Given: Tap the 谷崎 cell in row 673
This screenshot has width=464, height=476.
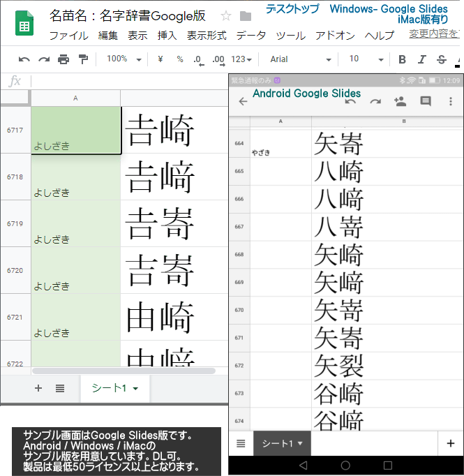Looking at the screenshot, I should point(387,394).
